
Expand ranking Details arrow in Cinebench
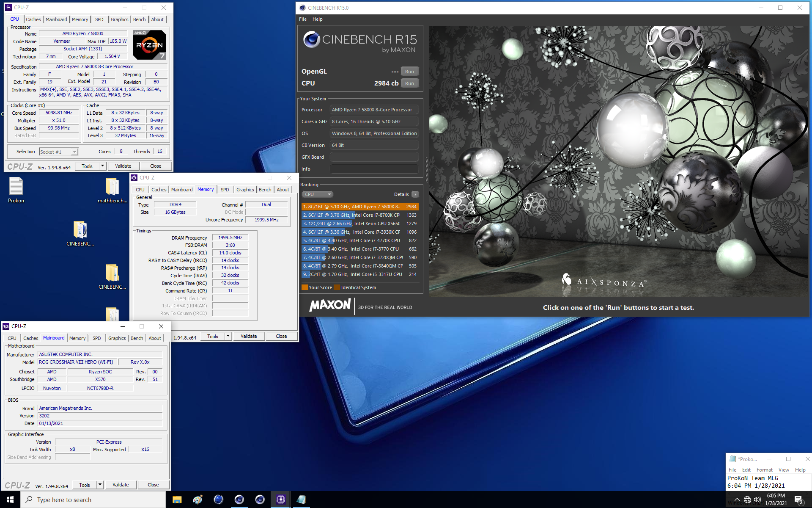tap(415, 194)
